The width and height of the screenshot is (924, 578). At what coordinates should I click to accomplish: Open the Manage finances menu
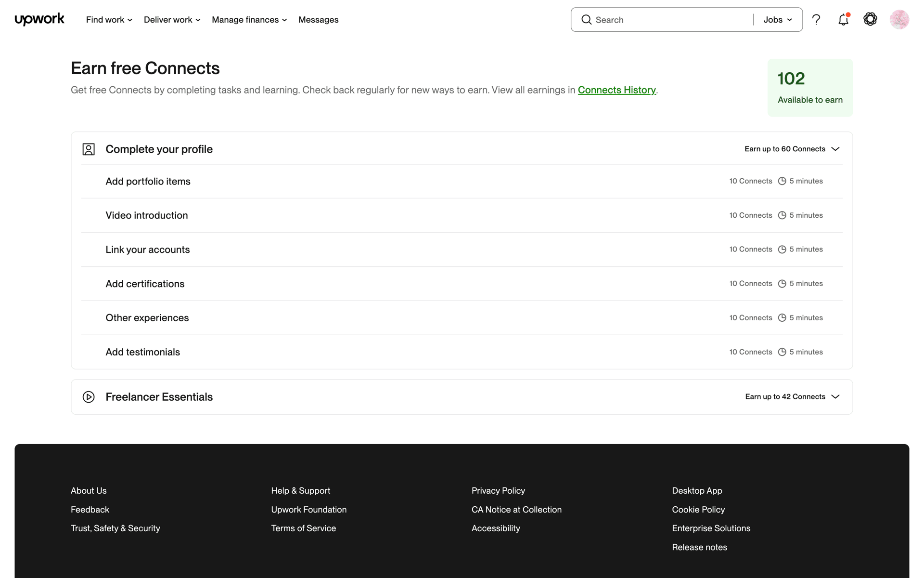point(249,20)
